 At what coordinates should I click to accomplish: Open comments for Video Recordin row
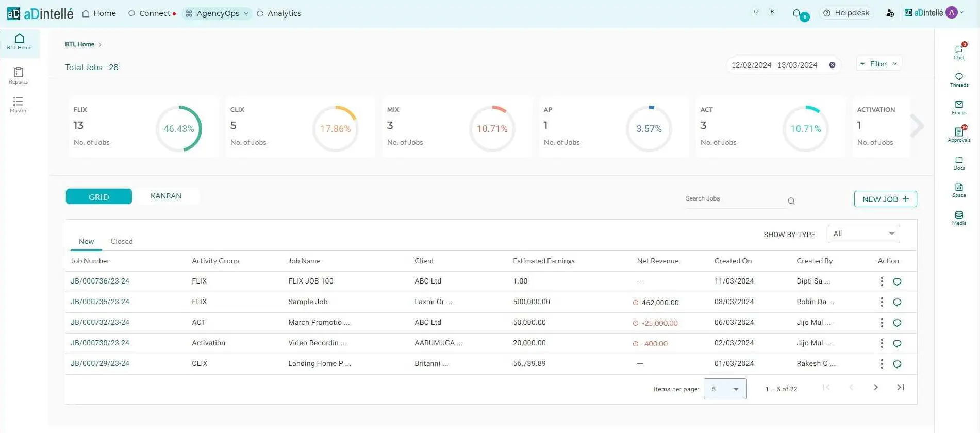(x=897, y=344)
